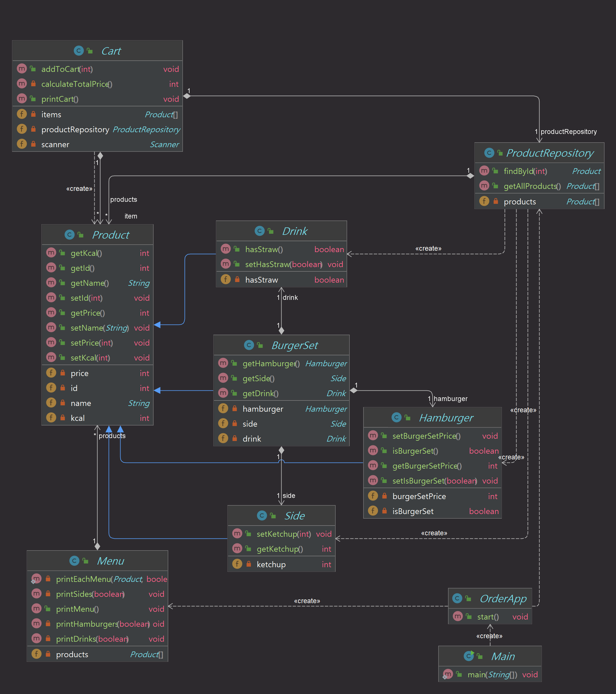This screenshot has width=616, height=694.
Task: Select the Product class title
Action: (111, 235)
